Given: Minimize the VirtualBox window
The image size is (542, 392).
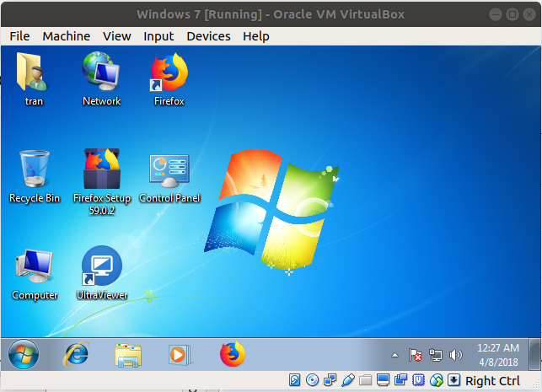Looking at the screenshot, I should [x=496, y=14].
